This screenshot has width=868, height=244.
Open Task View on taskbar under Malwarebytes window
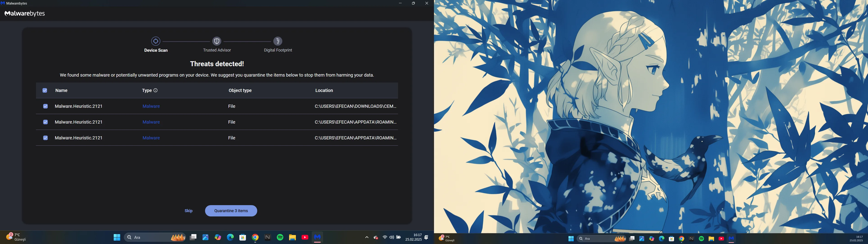[193, 238]
